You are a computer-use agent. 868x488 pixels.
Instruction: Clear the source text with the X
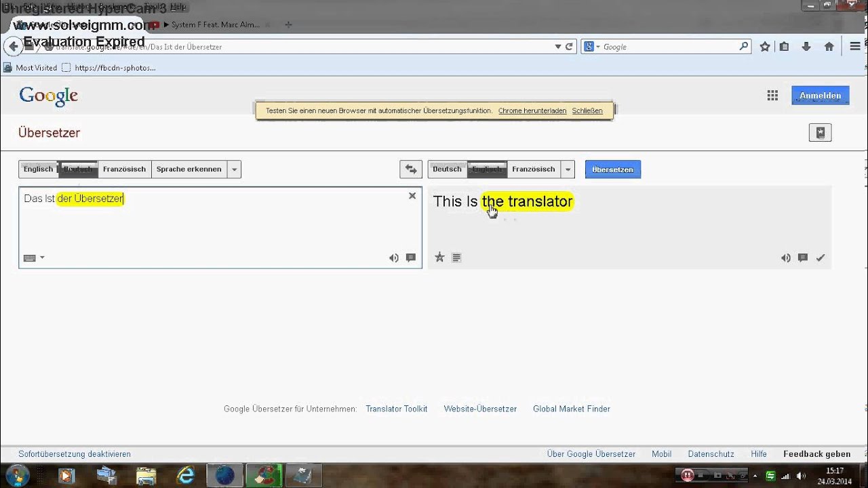coord(412,196)
